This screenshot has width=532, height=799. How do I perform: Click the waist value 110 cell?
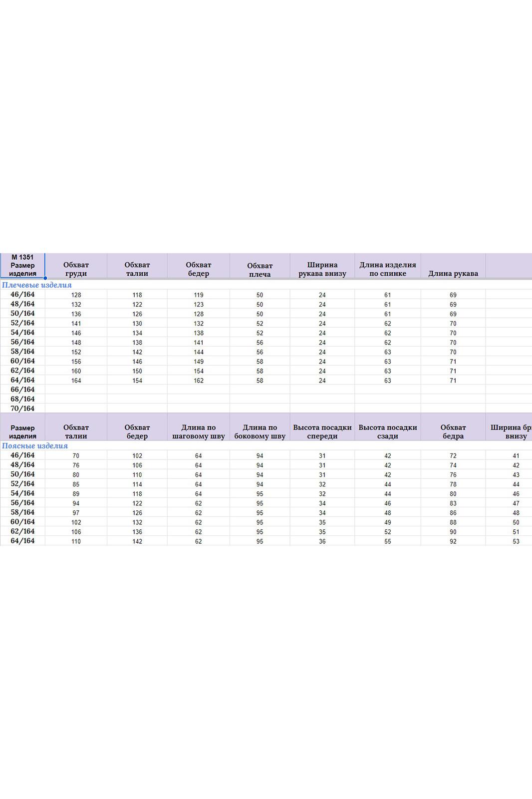tap(76, 541)
